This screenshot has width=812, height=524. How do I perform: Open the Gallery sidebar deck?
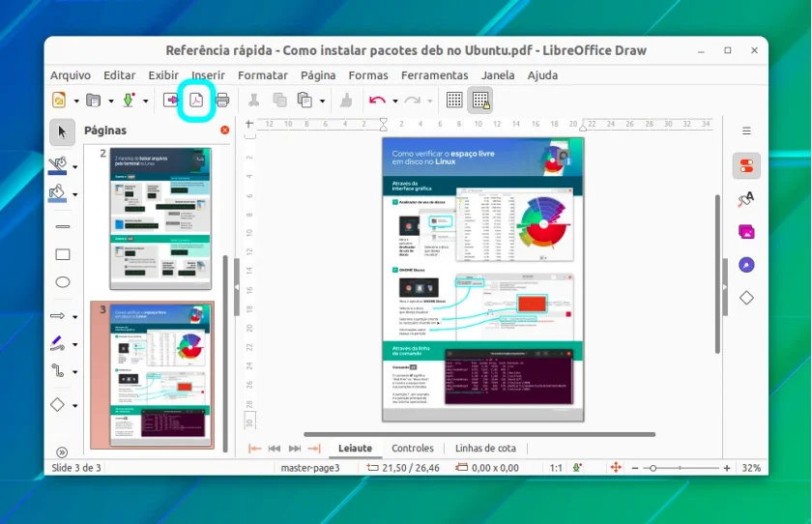pyautogui.click(x=746, y=232)
